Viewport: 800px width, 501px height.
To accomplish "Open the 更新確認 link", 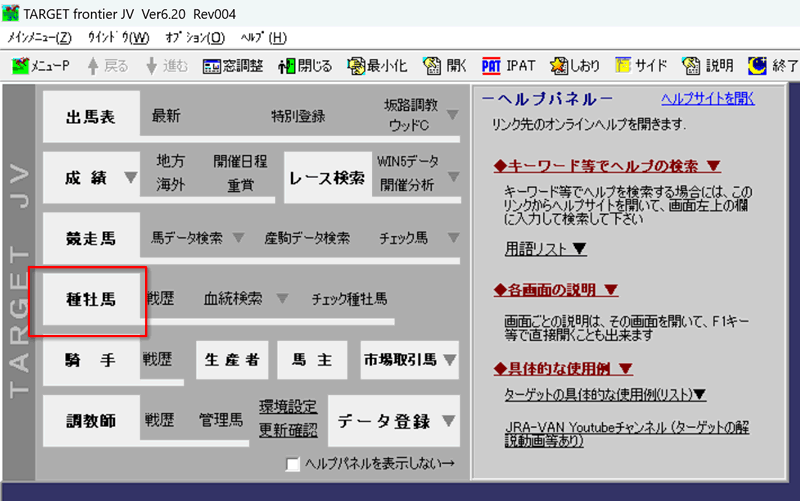I will (x=288, y=430).
